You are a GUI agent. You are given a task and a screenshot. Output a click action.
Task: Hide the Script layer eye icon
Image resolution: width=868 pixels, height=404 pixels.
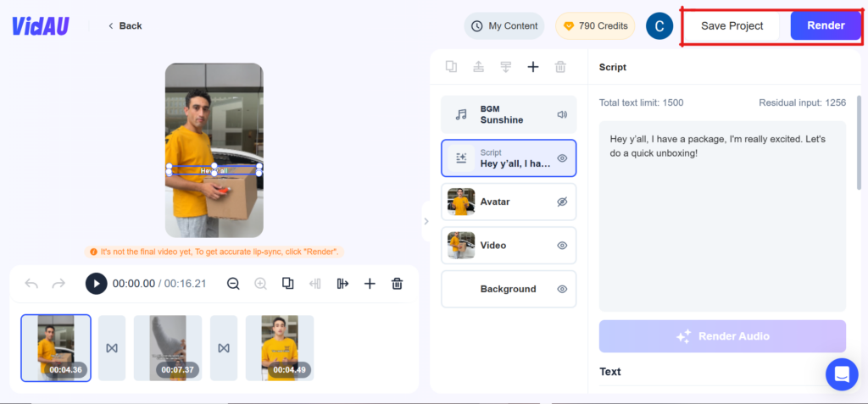561,158
